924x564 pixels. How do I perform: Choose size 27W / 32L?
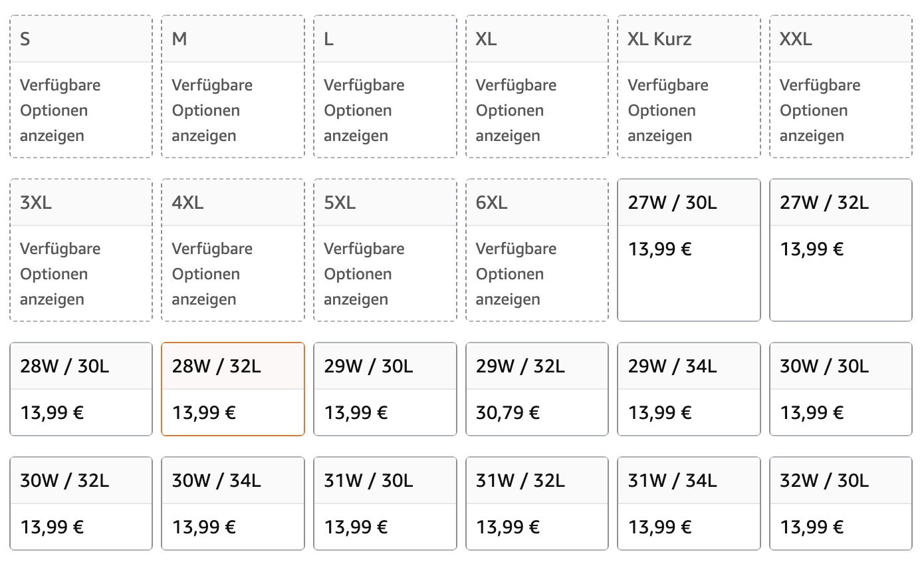841,250
